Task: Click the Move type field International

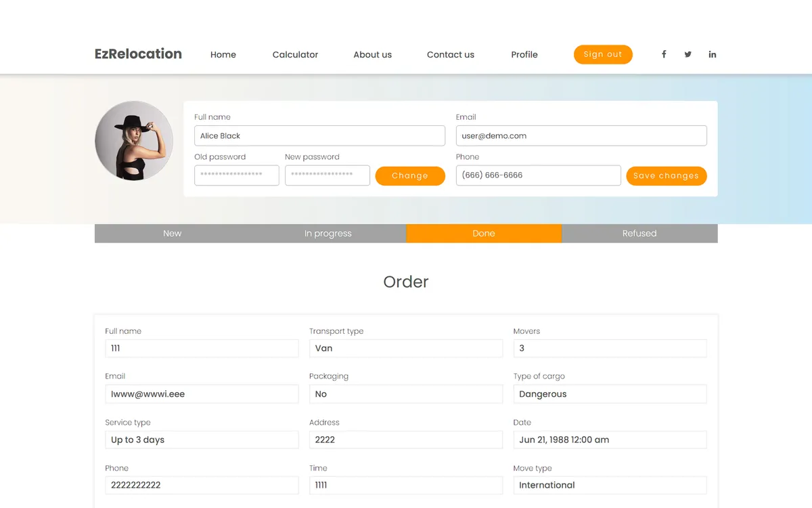Action: [x=610, y=485]
